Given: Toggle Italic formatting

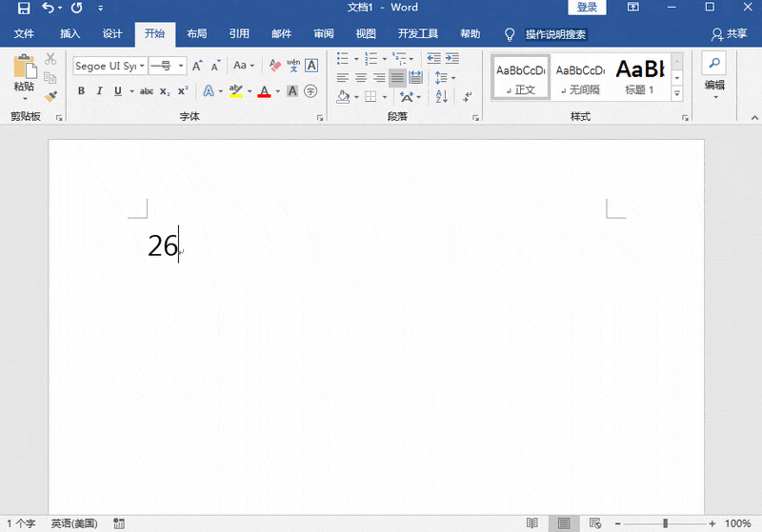Looking at the screenshot, I should [x=99, y=91].
